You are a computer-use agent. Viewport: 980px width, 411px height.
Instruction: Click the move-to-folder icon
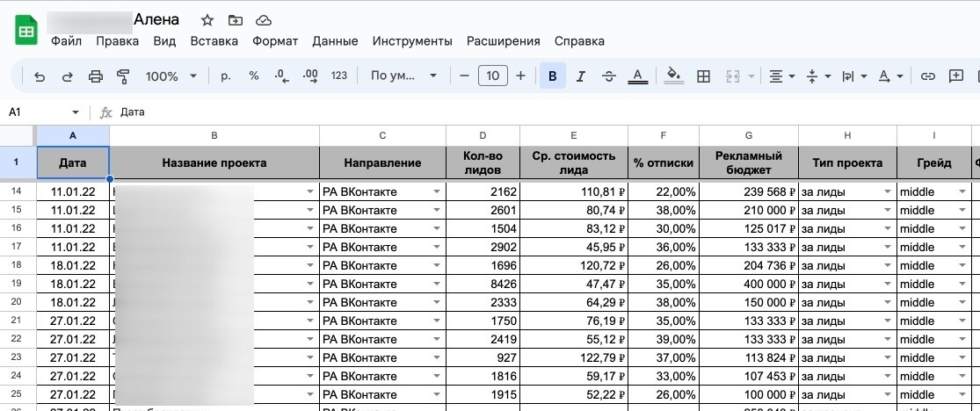click(235, 20)
